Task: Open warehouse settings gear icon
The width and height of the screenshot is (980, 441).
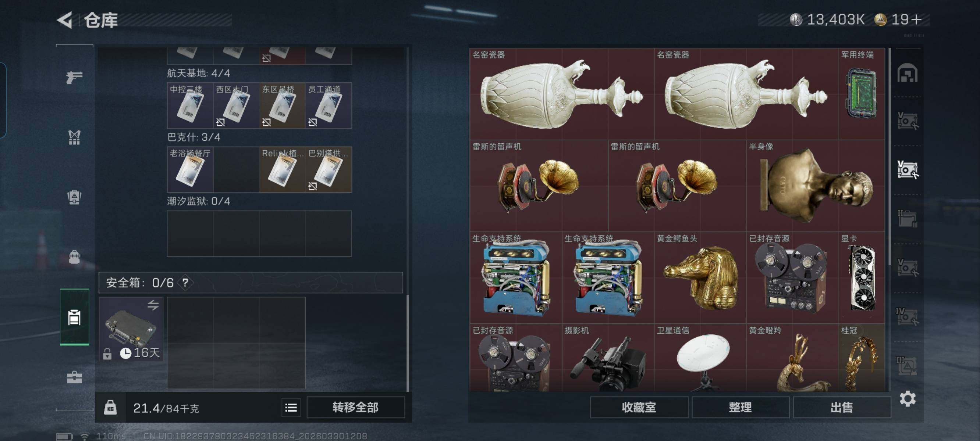Action: click(907, 398)
